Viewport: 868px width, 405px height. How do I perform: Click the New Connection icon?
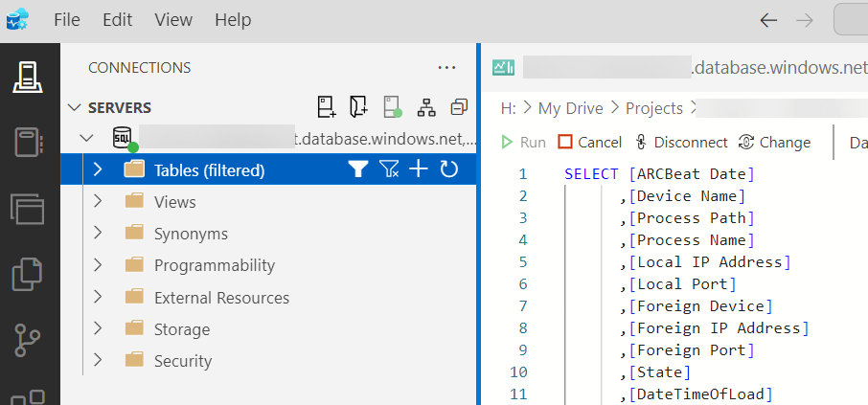pyautogui.click(x=326, y=106)
